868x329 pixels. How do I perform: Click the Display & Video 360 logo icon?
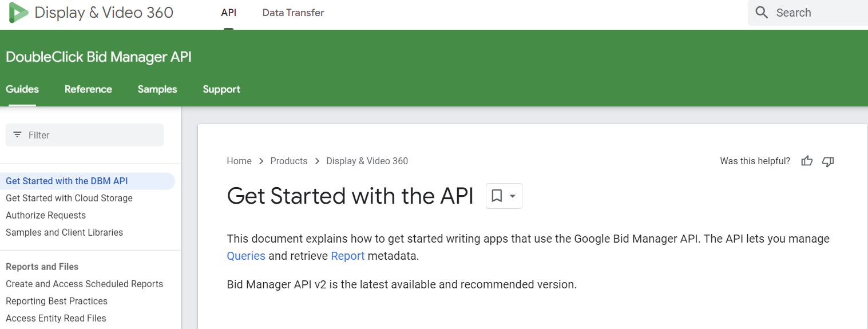pyautogui.click(x=18, y=13)
